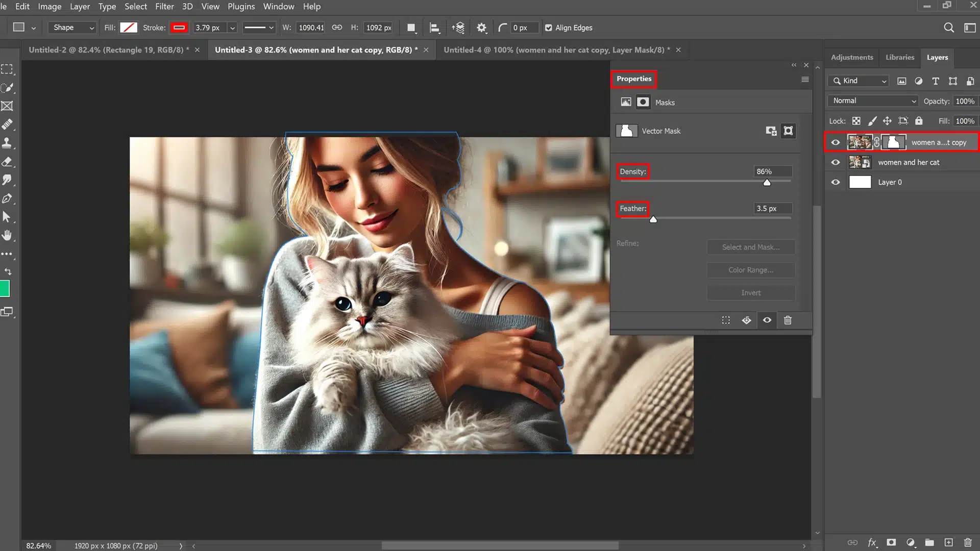Select vector mask icon in Properties
This screenshot has height=551, width=980.
643,102
